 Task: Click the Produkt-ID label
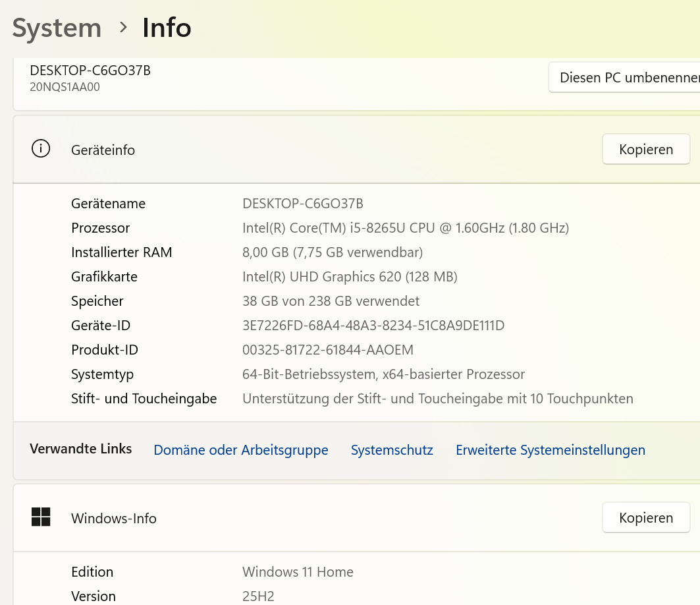coord(105,349)
